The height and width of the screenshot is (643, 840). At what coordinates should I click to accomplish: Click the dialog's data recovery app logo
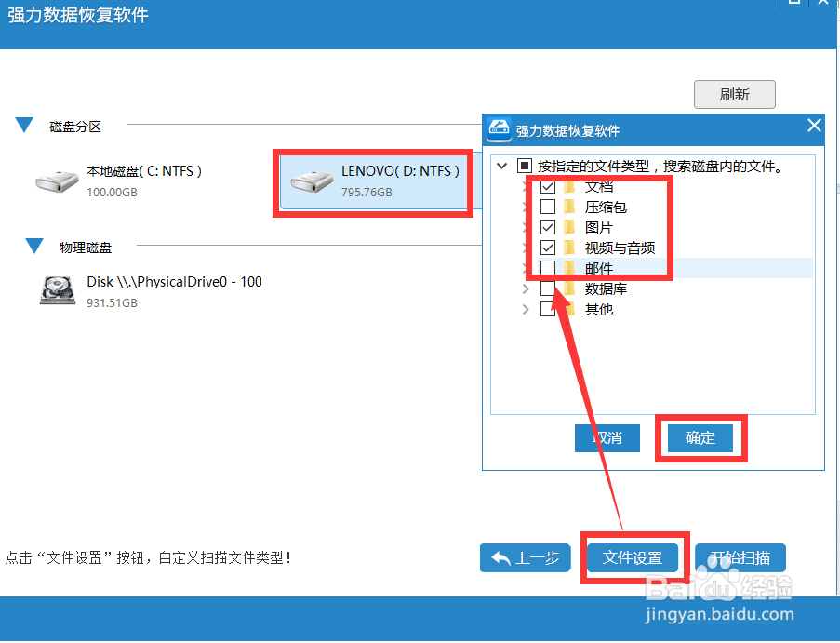click(x=500, y=129)
